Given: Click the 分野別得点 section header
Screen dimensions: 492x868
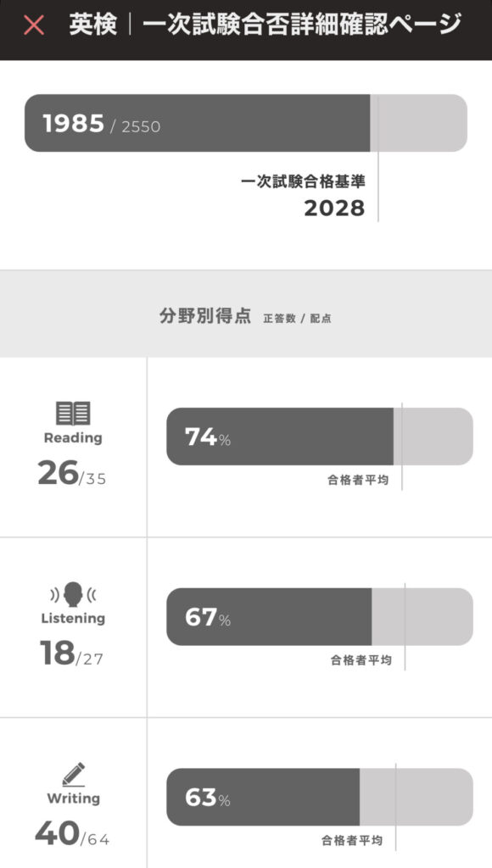Looking at the screenshot, I should [205, 316].
